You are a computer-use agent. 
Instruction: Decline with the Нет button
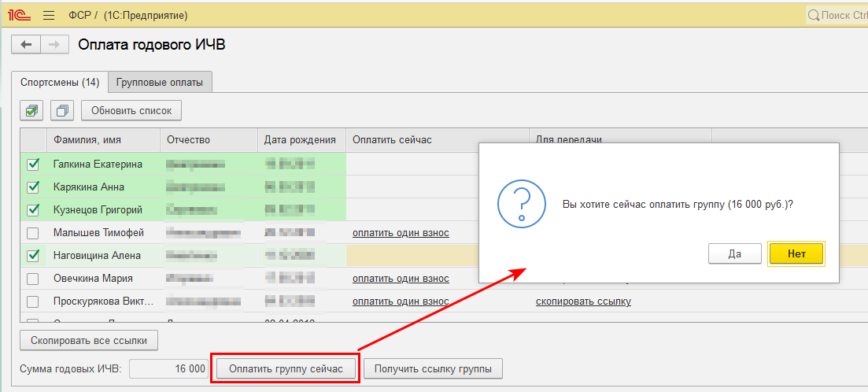(x=796, y=253)
